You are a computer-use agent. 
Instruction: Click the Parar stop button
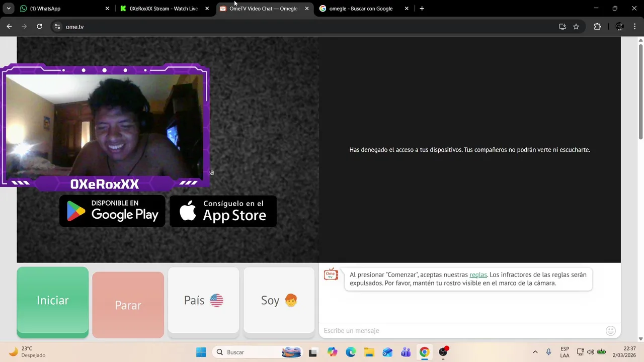click(128, 305)
